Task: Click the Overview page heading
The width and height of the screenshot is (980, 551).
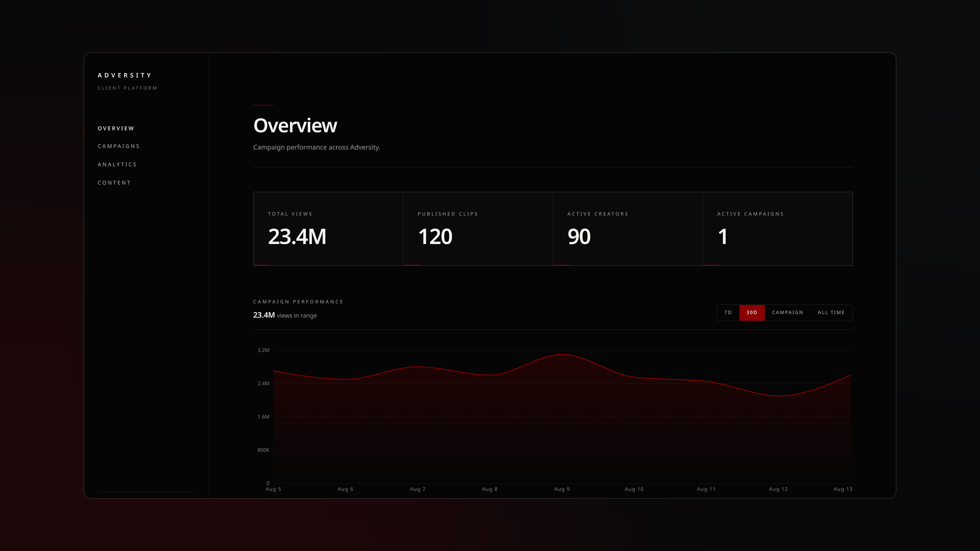Action: pyautogui.click(x=295, y=126)
